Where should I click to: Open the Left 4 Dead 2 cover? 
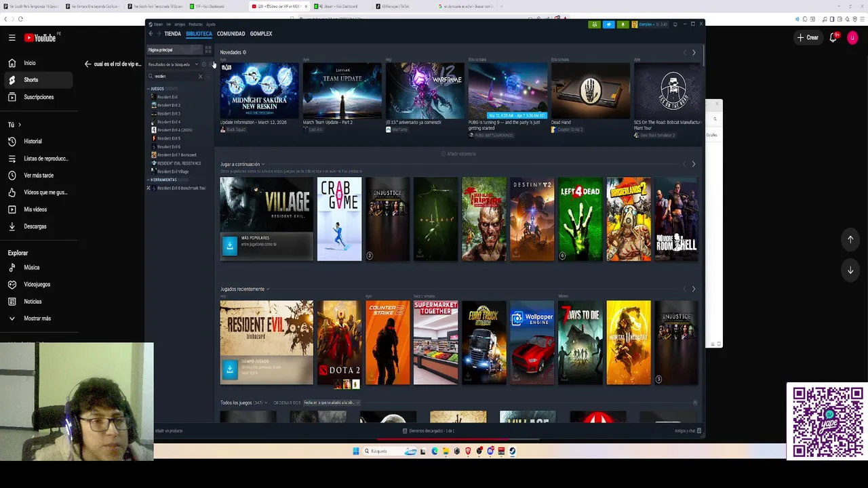(x=580, y=219)
